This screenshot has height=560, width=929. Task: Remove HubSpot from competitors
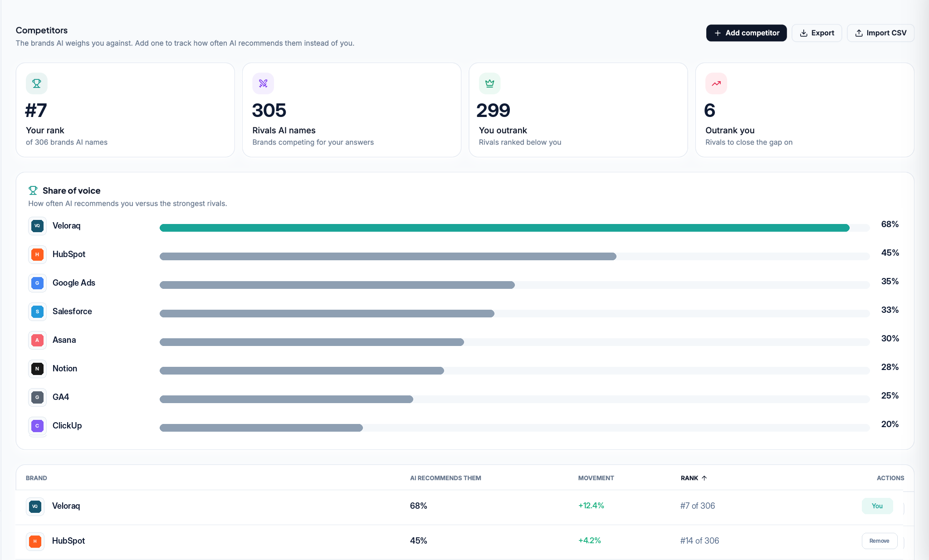879,541
